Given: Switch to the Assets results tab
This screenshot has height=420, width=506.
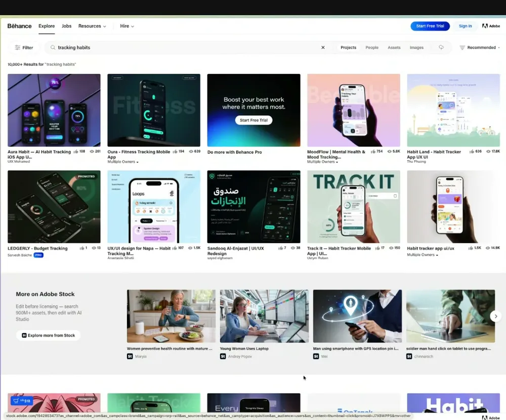Looking at the screenshot, I should point(394,48).
